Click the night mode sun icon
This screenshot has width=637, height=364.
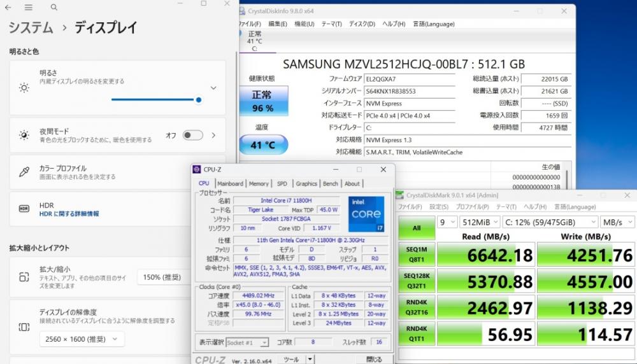click(x=24, y=135)
